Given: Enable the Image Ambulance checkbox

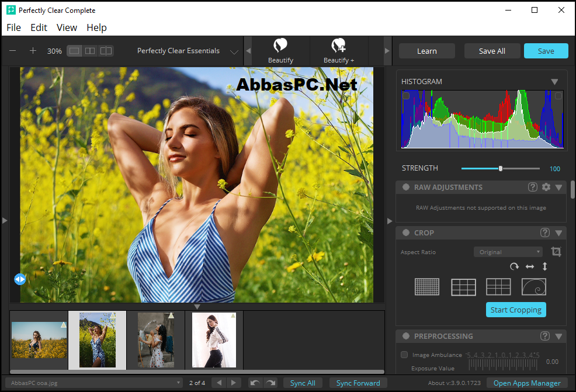Looking at the screenshot, I should (404, 355).
